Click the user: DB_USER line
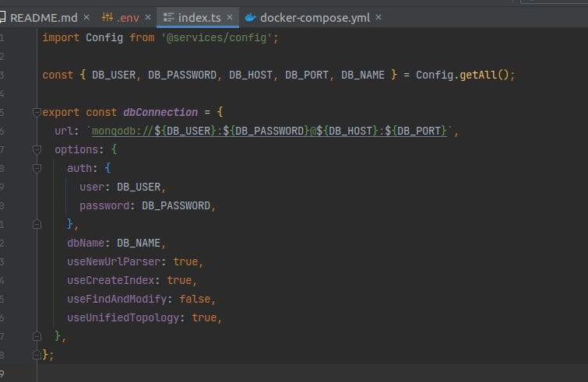 (x=122, y=187)
